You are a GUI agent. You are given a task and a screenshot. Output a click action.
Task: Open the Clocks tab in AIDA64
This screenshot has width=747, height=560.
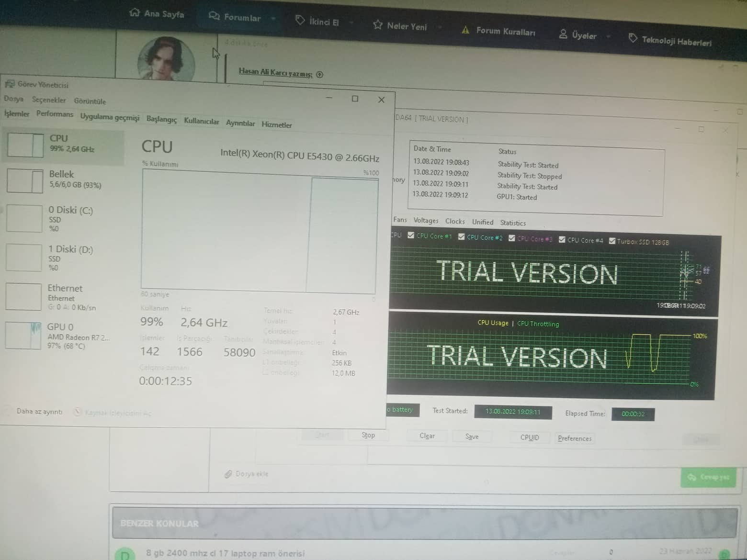455,221
